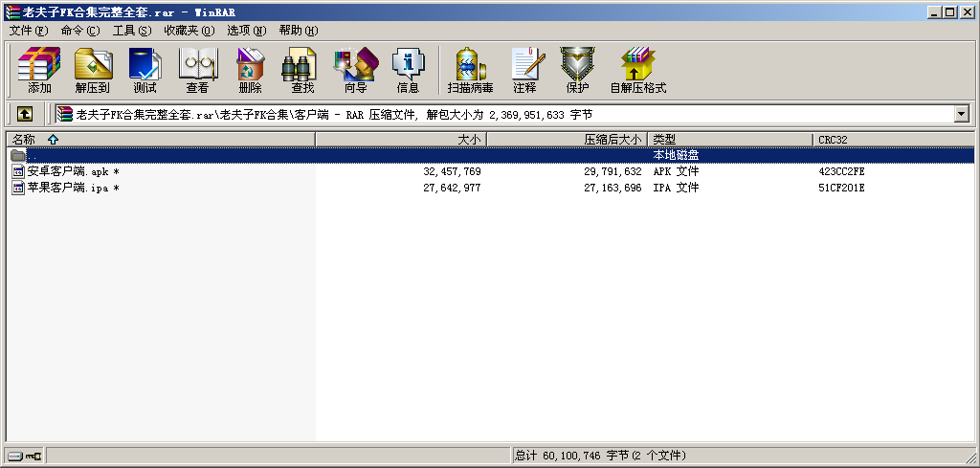Select the 苹果客户端.ipa file name
The width and height of the screenshot is (980, 468).
pyautogui.click(x=73, y=188)
